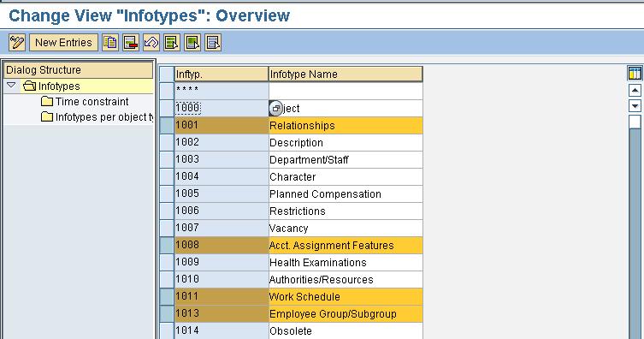The width and height of the screenshot is (644, 339).
Task: Click the New Entries button
Action: 63,42
